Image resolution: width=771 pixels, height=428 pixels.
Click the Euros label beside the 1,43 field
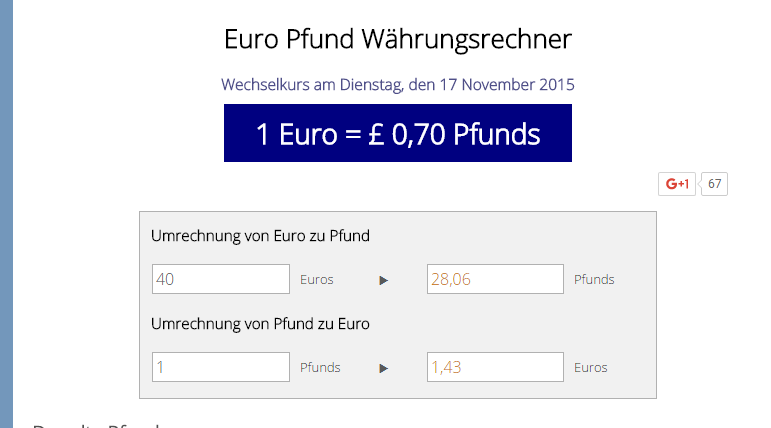coord(591,368)
